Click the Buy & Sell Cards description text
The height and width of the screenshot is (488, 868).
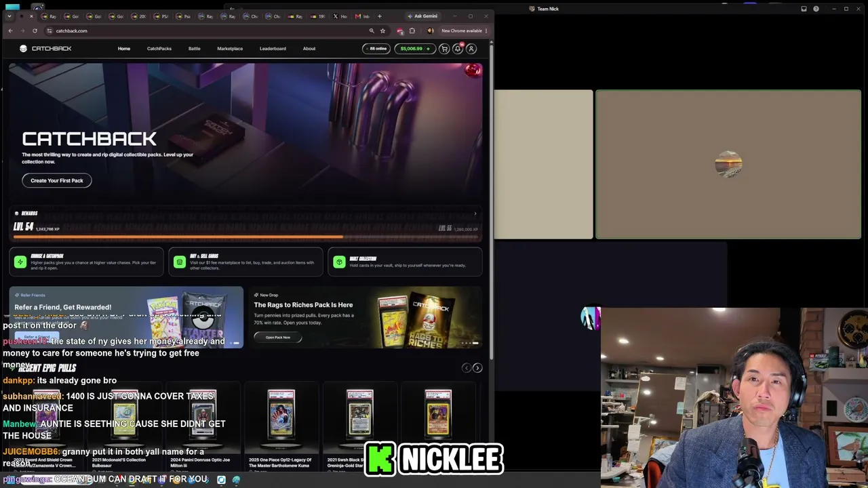252,264
